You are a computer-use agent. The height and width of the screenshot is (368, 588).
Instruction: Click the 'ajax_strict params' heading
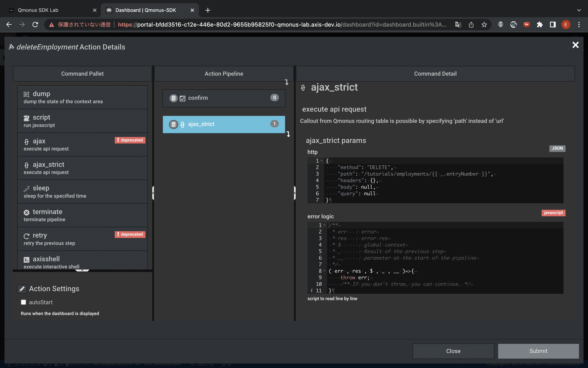336,140
